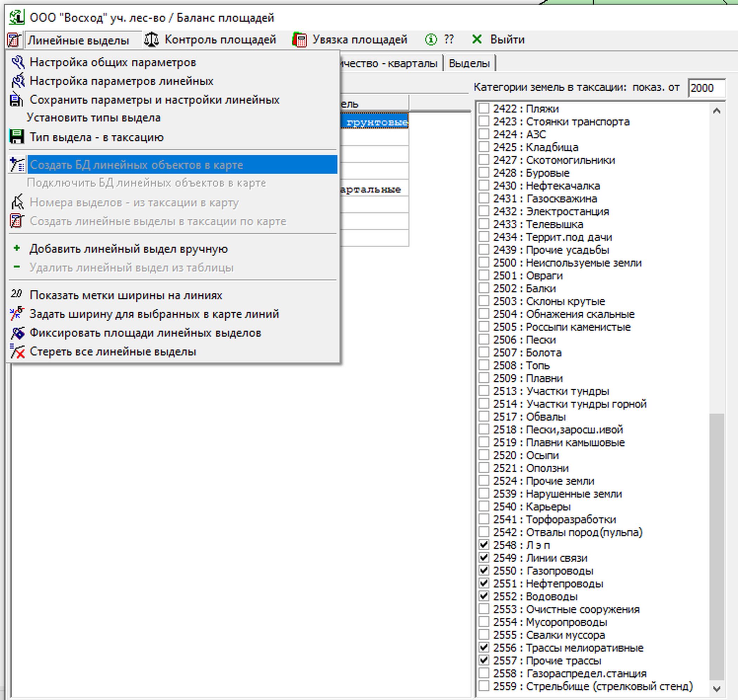This screenshot has width=738, height=700.
Task: Click the 2430 : Нефтекачалка row text
Action: (x=546, y=186)
